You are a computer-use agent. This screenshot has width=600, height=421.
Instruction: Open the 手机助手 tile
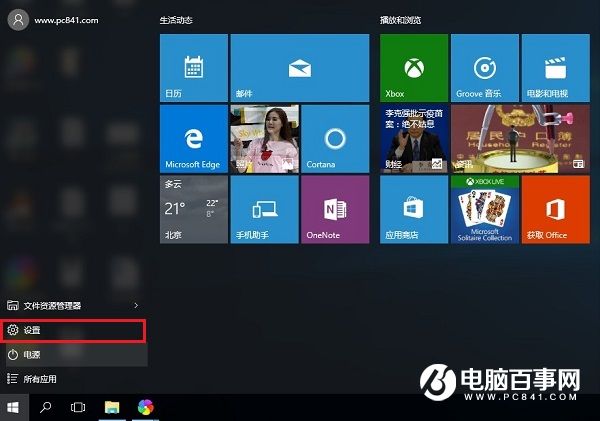(x=264, y=210)
